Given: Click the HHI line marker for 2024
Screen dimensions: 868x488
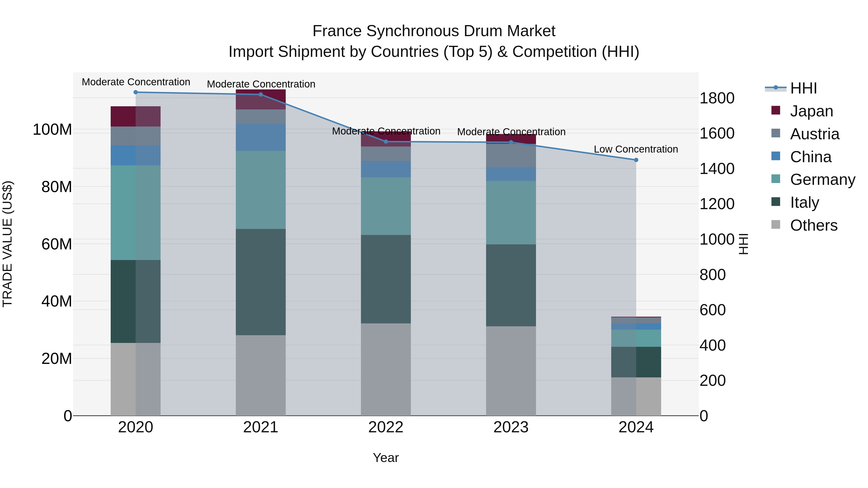Looking at the screenshot, I should 636,160.
